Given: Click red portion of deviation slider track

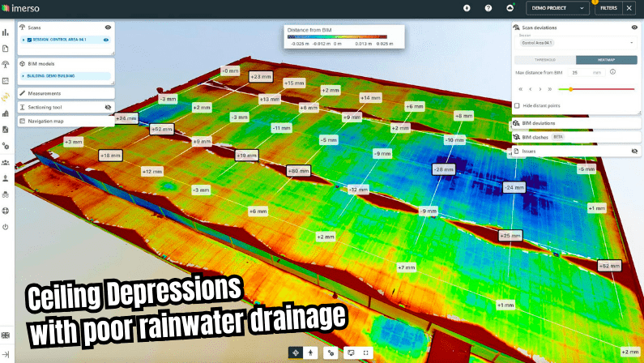Looking at the screenshot, I should pos(603,89).
